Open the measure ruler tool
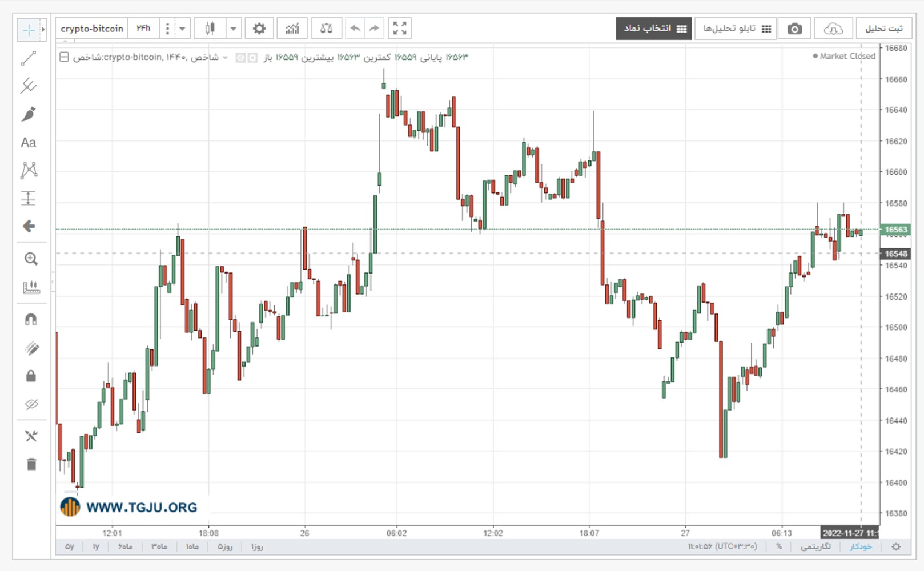Screen dimensions: 924x571 point(31,287)
